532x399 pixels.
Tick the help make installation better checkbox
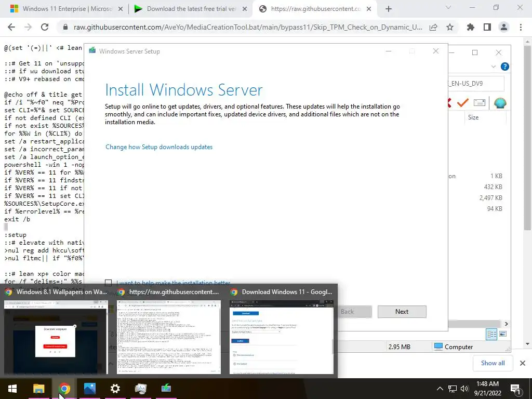(x=108, y=283)
